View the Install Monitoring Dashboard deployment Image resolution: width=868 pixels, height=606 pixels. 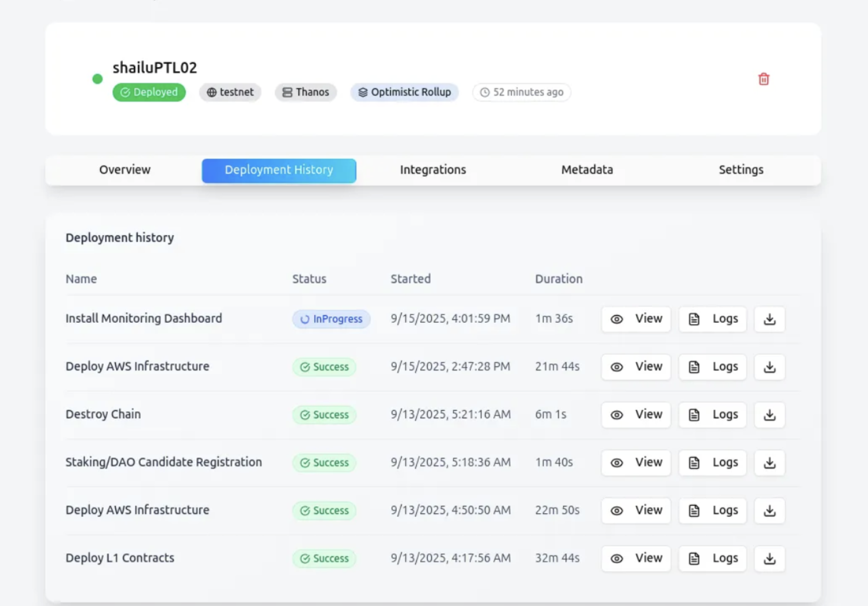pyautogui.click(x=636, y=319)
